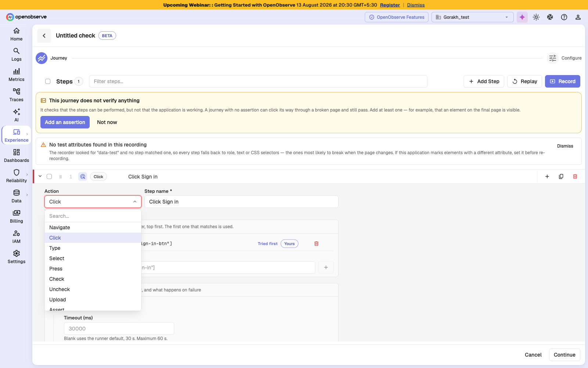Choose Type from the action list

[93, 248]
